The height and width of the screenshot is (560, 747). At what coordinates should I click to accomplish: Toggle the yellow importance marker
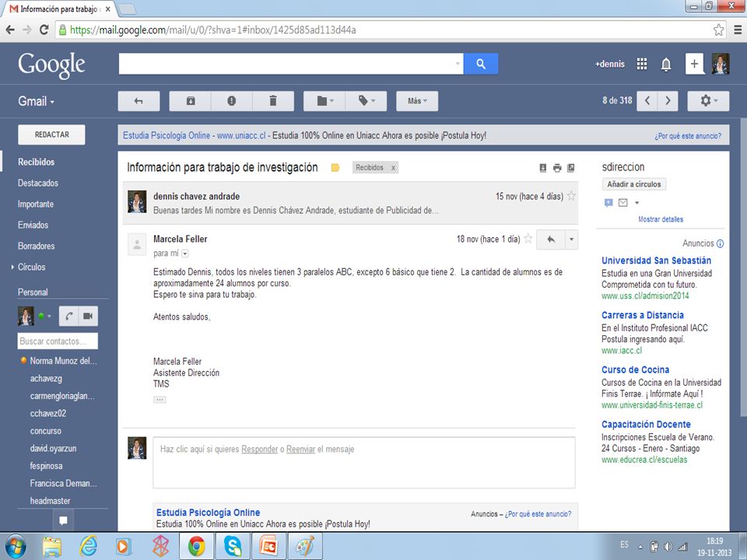[335, 168]
